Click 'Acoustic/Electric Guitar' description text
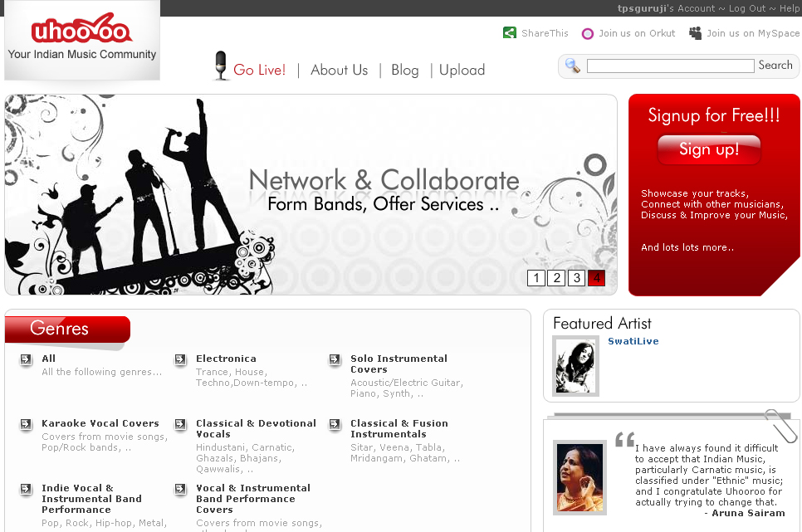This screenshot has width=802, height=532. 407,388
